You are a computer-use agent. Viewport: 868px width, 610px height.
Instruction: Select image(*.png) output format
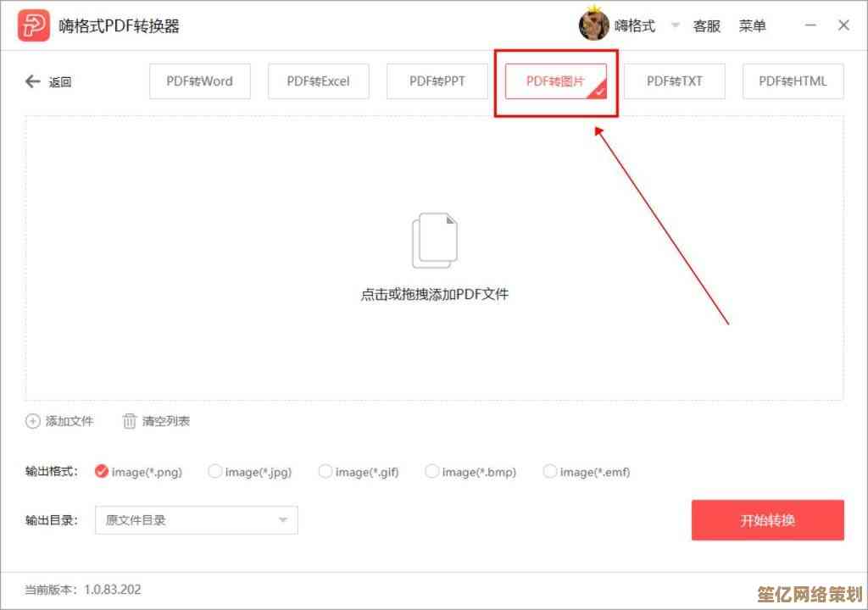pos(102,471)
